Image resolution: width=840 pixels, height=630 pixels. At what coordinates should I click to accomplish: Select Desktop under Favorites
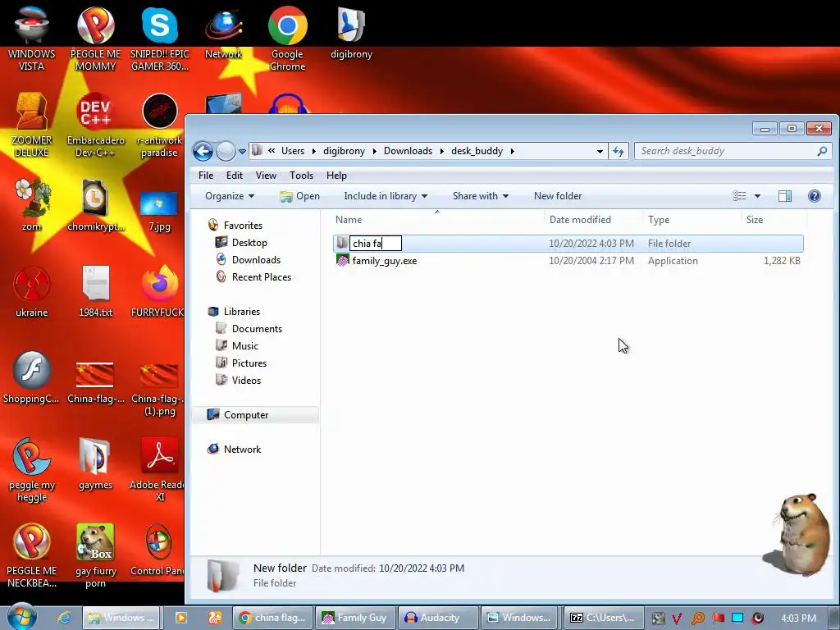(x=249, y=243)
